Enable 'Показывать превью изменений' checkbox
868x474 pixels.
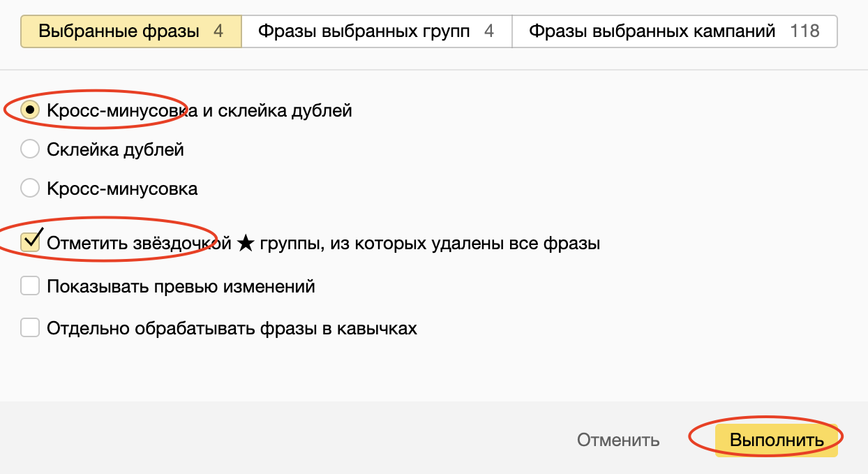click(x=30, y=286)
